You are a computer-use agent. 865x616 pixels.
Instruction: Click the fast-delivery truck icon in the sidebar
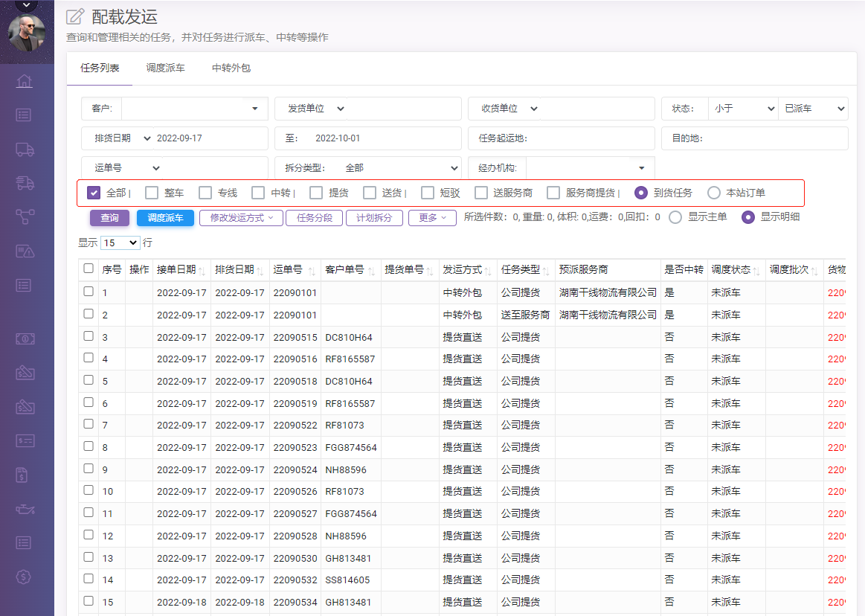coord(25,183)
